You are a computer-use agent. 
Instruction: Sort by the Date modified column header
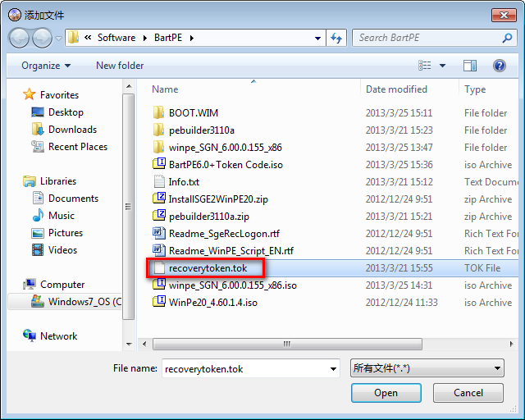pos(396,89)
